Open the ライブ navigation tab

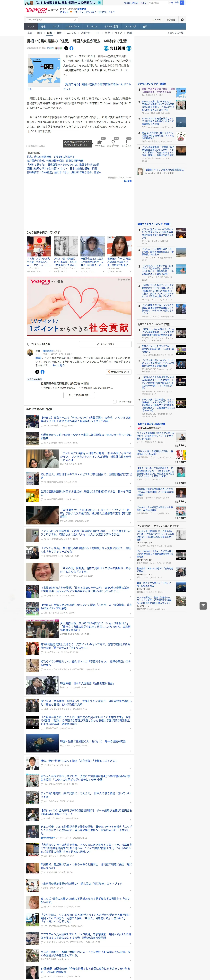point(56,27)
